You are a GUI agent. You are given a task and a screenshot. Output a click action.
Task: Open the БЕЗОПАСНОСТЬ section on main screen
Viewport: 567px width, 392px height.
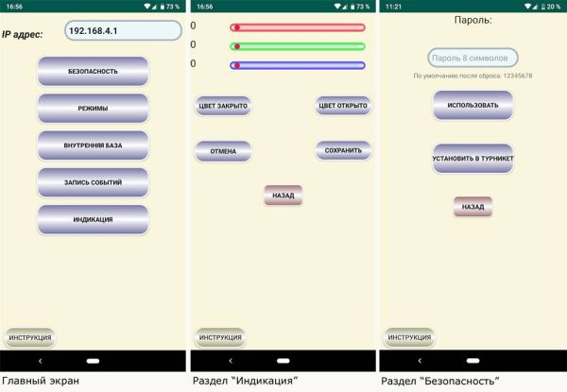[x=93, y=72]
